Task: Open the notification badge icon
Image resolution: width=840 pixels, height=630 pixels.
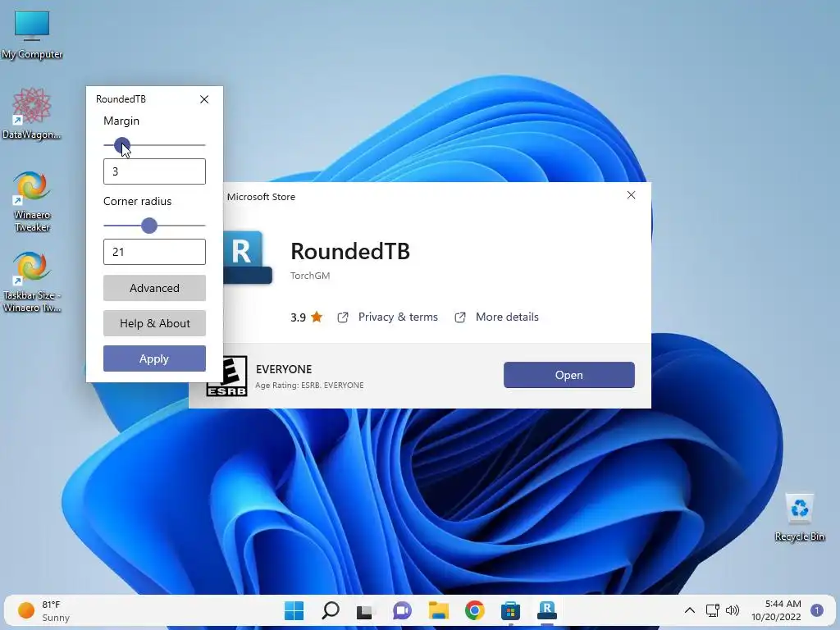Action: (817, 610)
